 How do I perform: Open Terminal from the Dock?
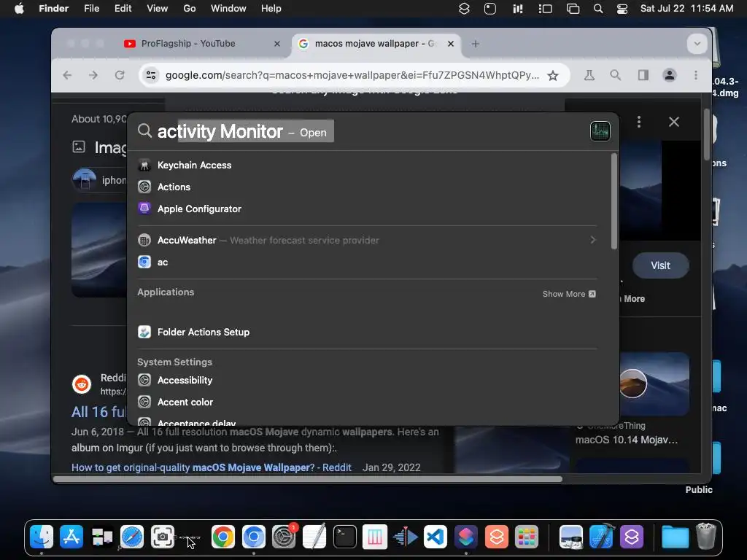click(344, 537)
